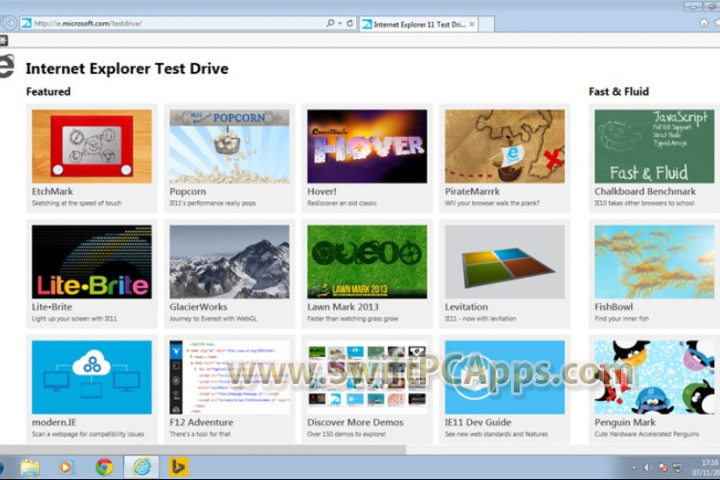Screen dimensions: 720x480
Task: Open the Levitation demo thumbnail
Action: tap(505, 261)
